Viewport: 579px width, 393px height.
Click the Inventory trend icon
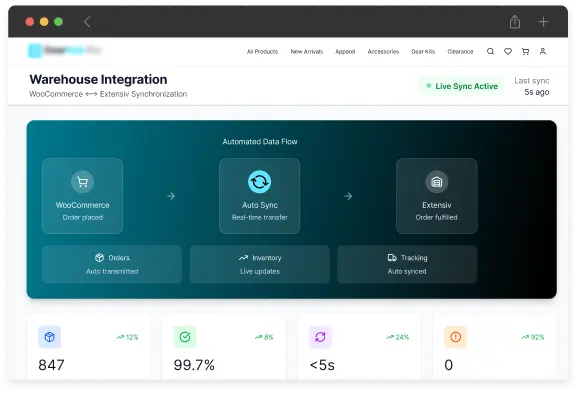[243, 257]
